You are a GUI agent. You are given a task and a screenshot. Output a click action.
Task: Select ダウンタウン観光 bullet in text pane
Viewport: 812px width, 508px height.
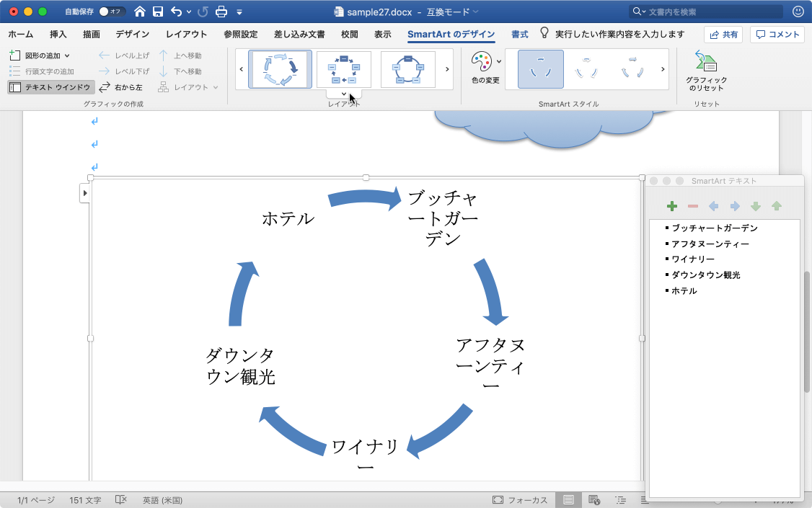[x=706, y=275]
